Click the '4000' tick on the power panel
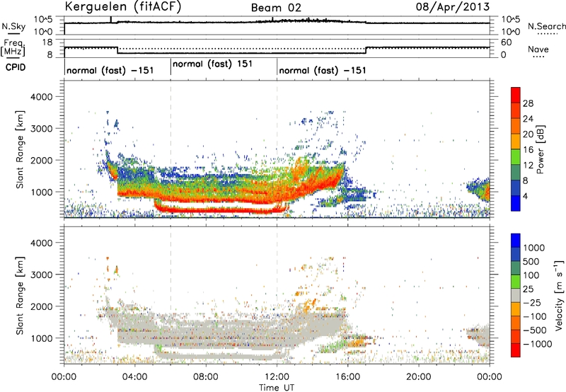The image size is (566, 392). tap(41, 97)
